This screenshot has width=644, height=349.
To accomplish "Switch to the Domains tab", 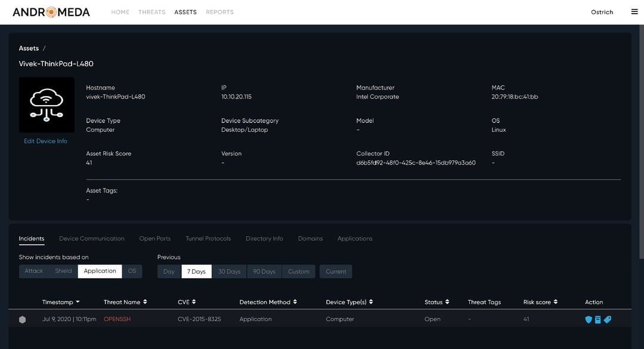I will pos(310,238).
